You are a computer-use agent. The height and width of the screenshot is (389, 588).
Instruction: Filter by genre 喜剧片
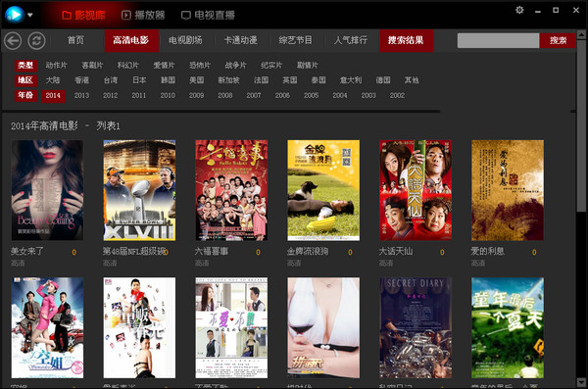92,66
